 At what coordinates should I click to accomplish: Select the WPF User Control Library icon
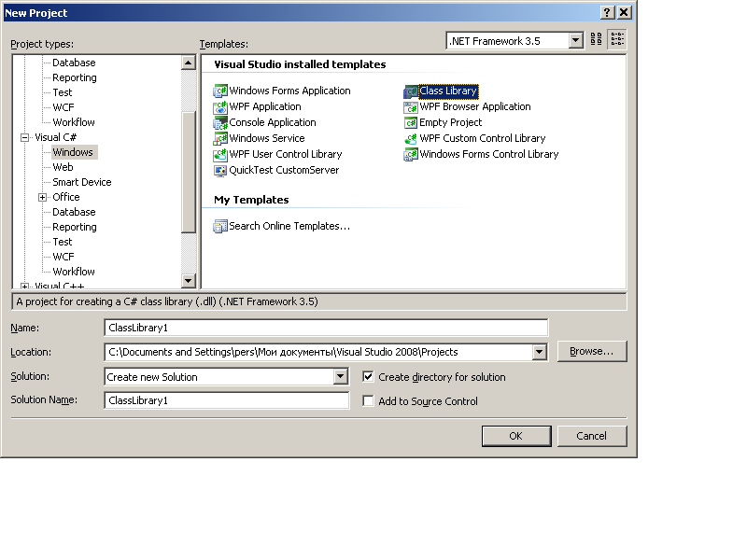[220, 154]
